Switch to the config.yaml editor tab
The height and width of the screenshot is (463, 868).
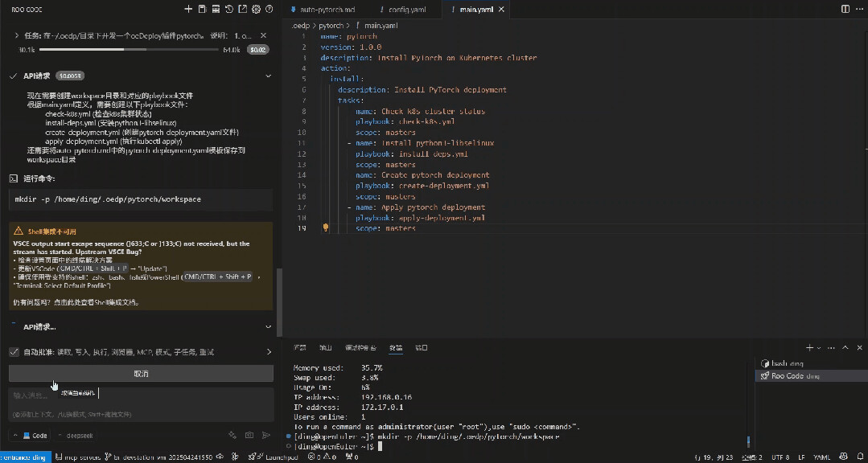pyautogui.click(x=406, y=10)
